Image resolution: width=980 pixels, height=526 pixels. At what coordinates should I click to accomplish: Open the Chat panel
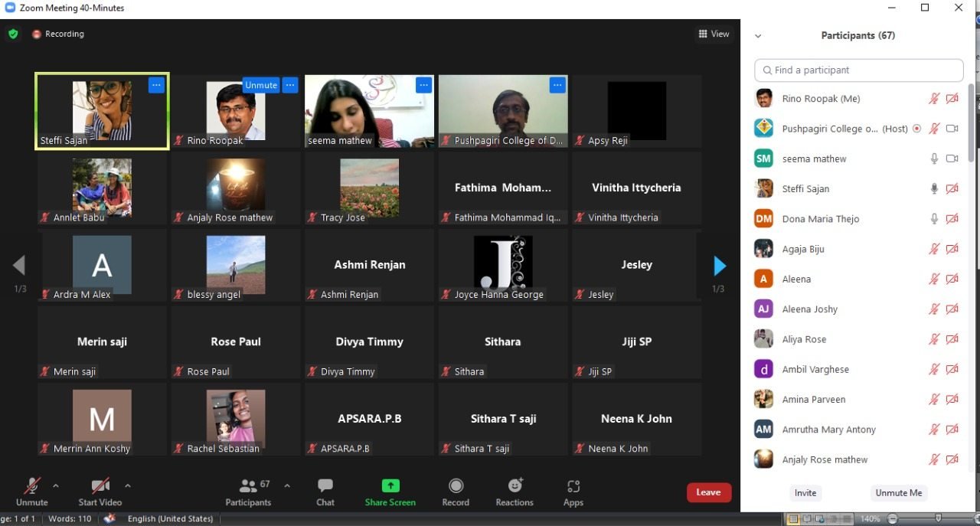point(325,492)
